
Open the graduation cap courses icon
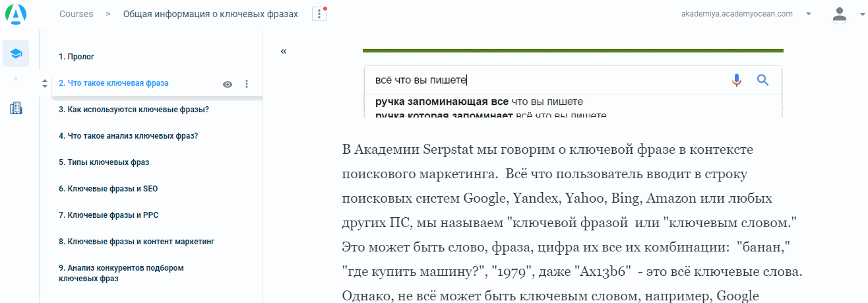click(x=16, y=53)
